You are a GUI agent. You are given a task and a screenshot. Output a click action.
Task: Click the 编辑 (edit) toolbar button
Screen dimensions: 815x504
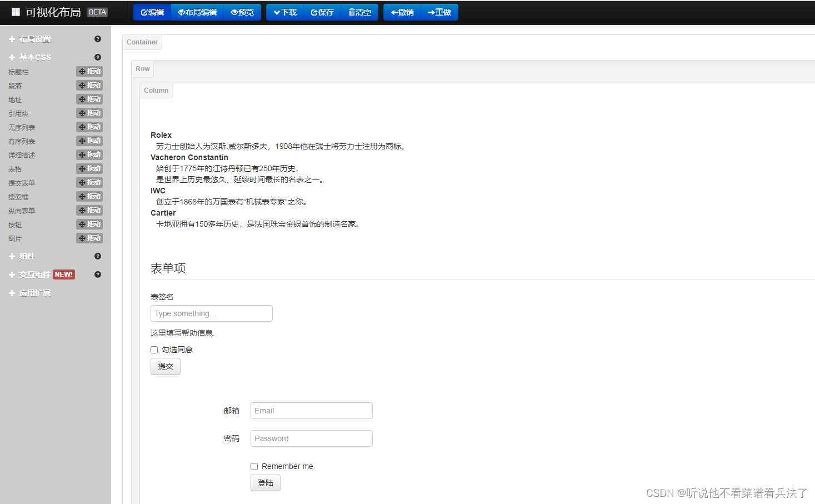[x=152, y=12]
